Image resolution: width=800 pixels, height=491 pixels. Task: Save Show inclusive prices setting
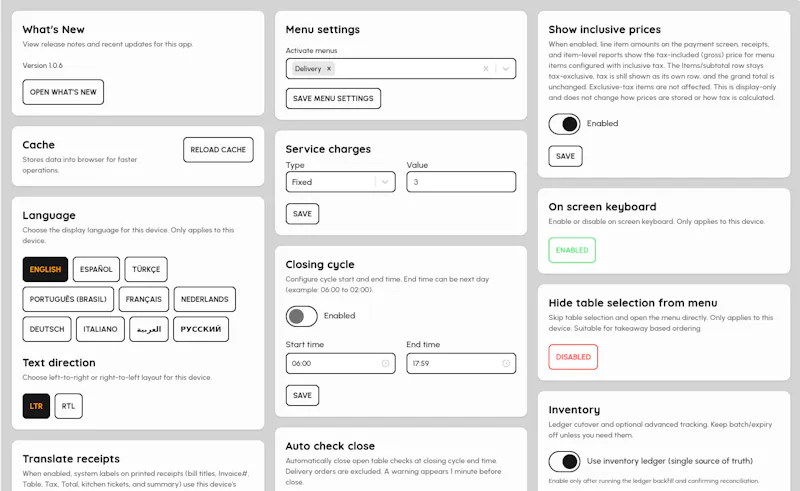565,156
